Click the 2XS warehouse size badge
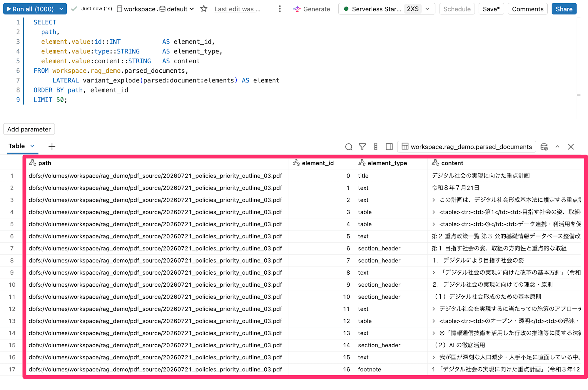This screenshot has height=390, width=588. [x=412, y=9]
